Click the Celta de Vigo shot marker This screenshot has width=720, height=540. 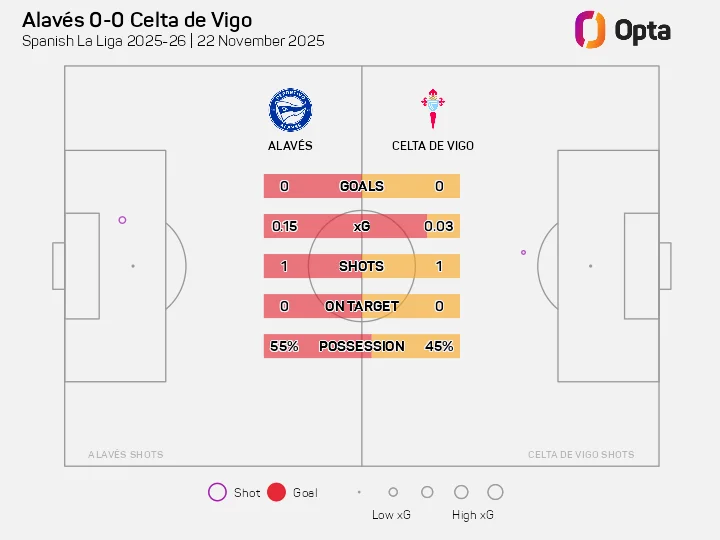[523, 252]
